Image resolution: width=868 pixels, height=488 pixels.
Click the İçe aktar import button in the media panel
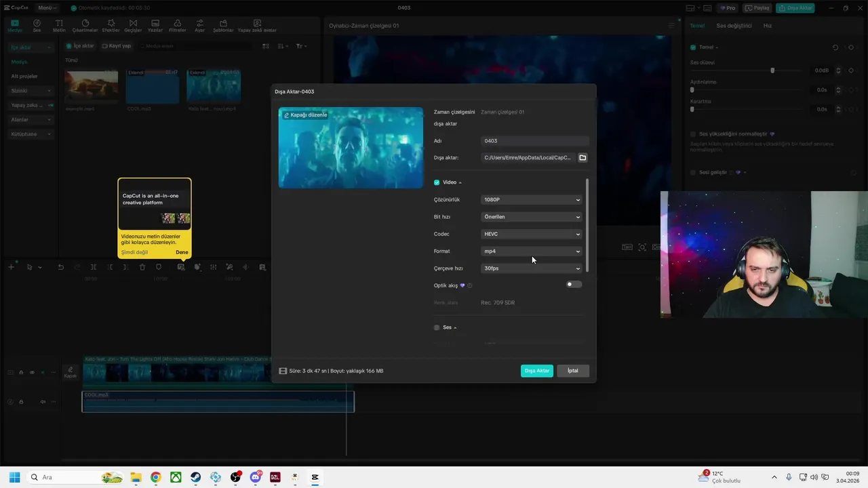(x=81, y=46)
